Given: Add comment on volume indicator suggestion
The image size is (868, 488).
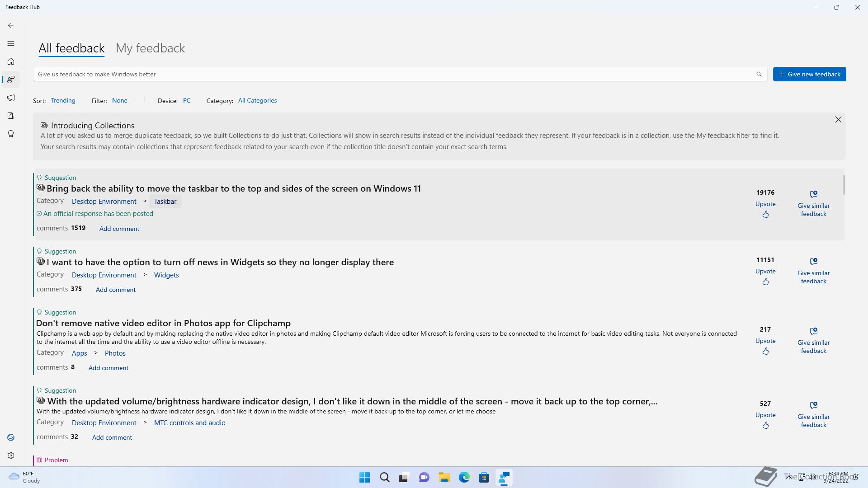Looking at the screenshot, I should point(112,437).
